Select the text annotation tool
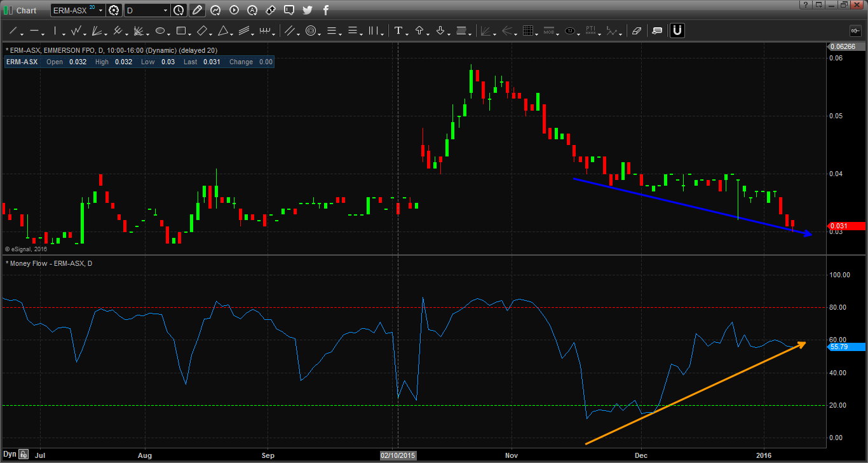This screenshot has width=868, height=463. coord(398,30)
